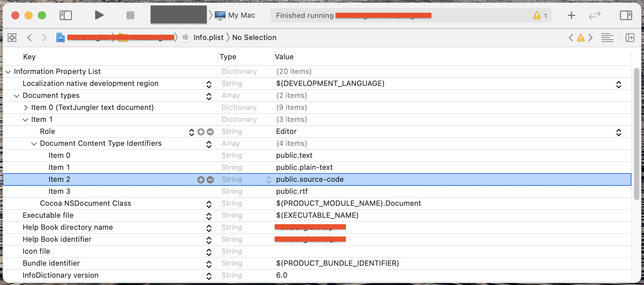Open key stepper for Localization native development region

(209, 84)
